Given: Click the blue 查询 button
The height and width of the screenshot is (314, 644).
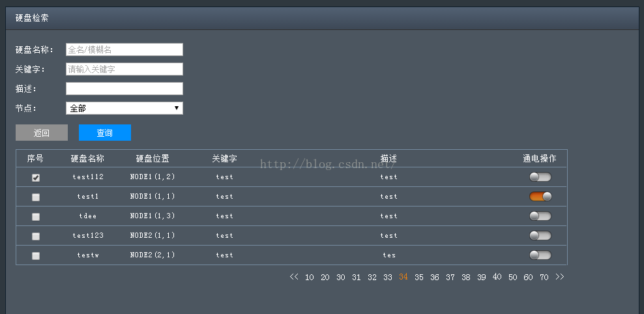Looking at the screenshot, I should click(105, 133).
